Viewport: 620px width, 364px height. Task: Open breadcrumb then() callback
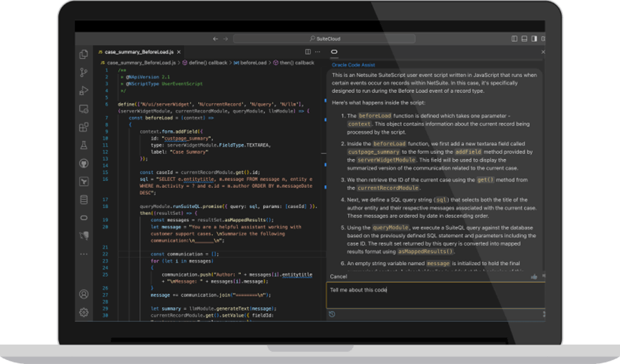293,63
